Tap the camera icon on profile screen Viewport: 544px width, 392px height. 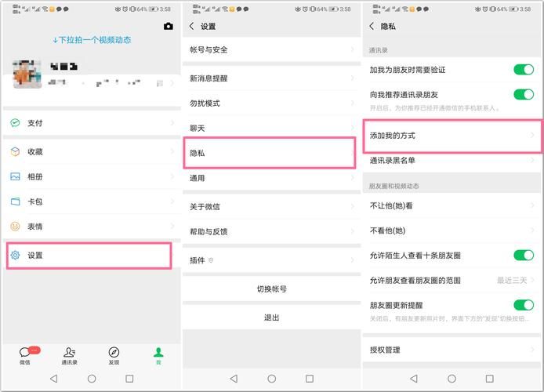click(x=169, y=26)
